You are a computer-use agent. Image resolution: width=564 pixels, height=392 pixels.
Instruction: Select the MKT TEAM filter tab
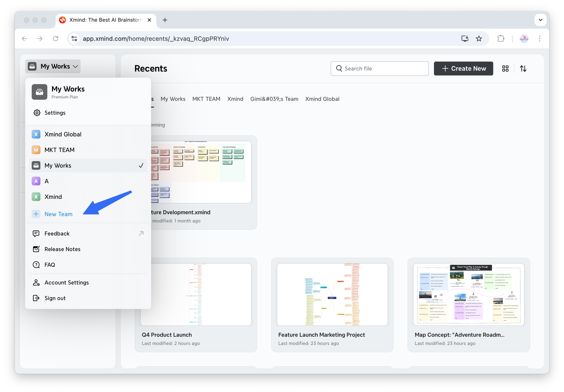coord(206,99)
